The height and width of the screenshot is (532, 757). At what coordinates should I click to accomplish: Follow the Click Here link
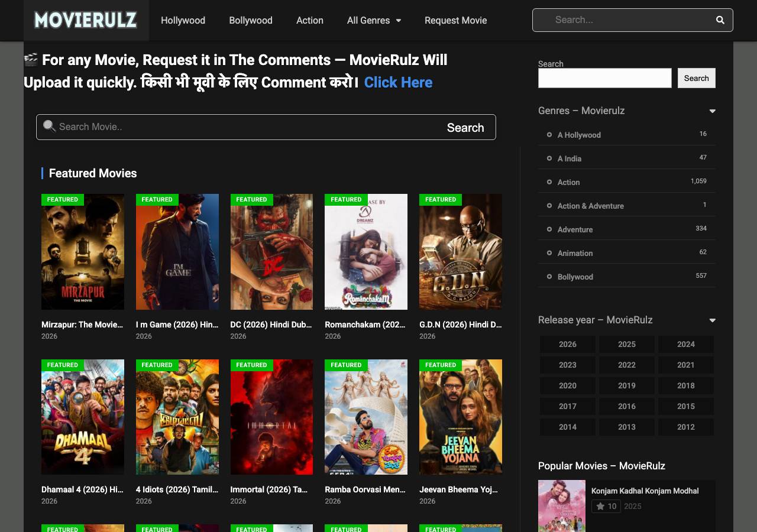tap(398, 82)
